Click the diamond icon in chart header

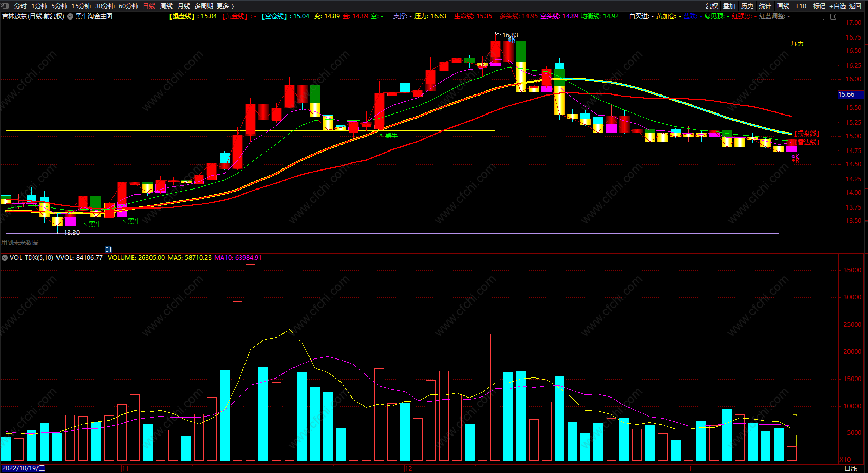[824, 16]
